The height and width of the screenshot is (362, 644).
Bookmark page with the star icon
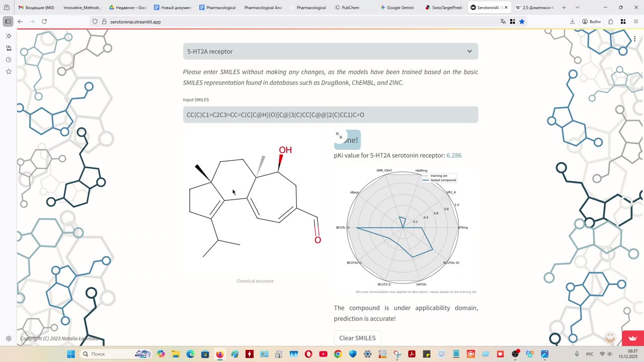tap(522, 22)
